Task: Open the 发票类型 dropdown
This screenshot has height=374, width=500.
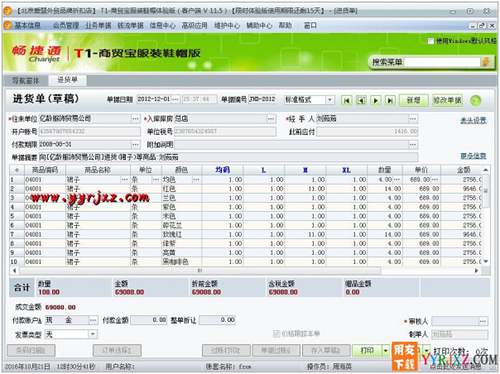Action: 93,334
